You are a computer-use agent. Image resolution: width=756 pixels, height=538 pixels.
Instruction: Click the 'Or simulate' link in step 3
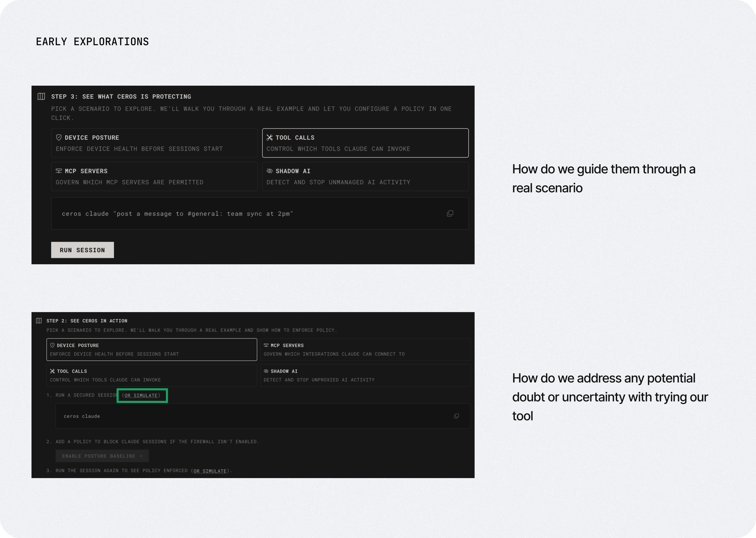click(210, 471)
